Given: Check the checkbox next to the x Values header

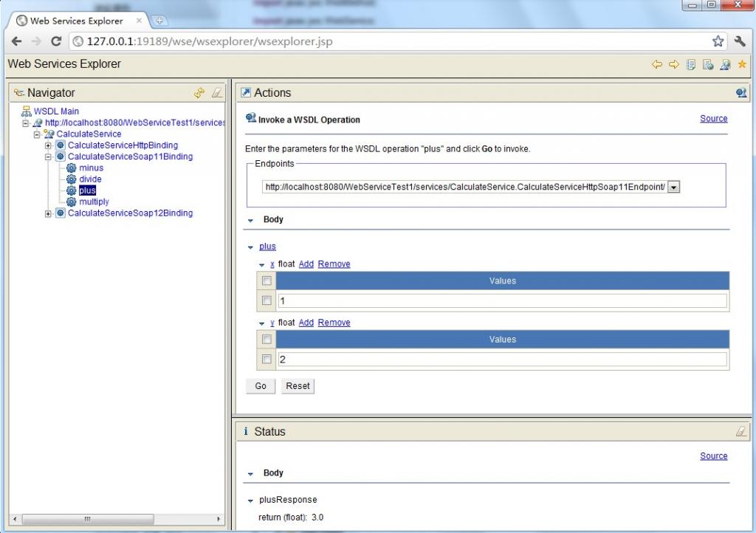Looking at the screenshot, I should point(266,281).
